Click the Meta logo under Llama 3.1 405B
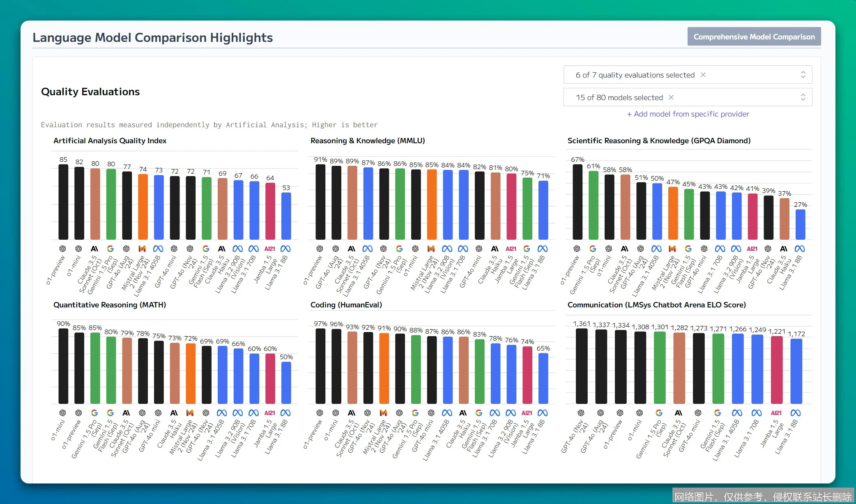The height and width of the screenshot is (504, 856). click(x=158, y=248)
